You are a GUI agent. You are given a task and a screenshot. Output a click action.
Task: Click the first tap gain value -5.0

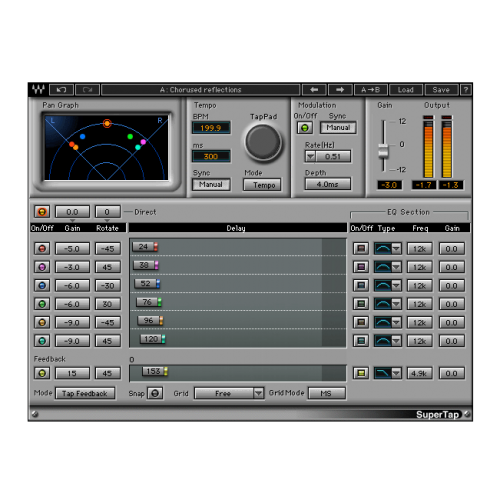(x=72, y=249)
